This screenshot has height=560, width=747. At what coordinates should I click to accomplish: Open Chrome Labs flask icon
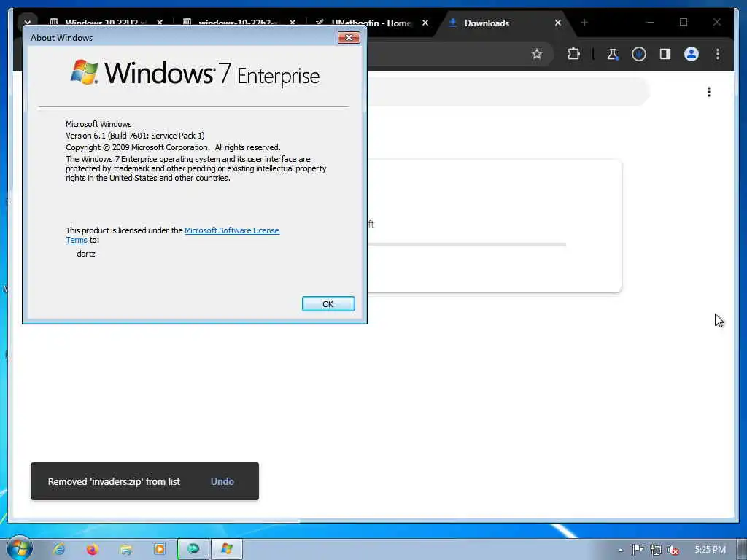coord(613,54)
